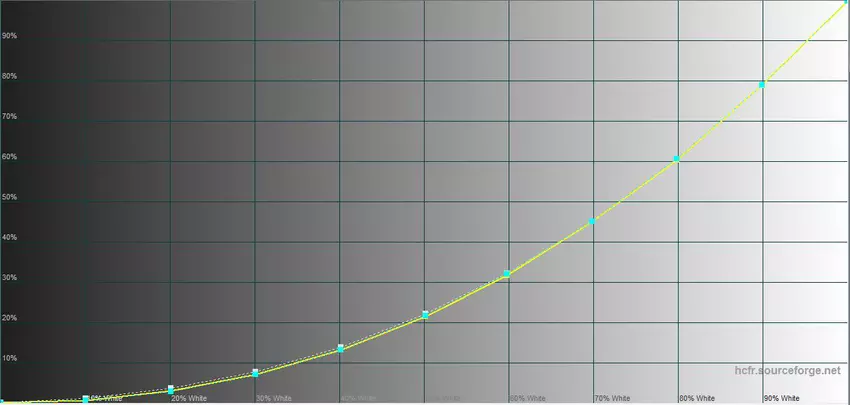Click the yellow curve's top-right end

[x=846, y=3]
